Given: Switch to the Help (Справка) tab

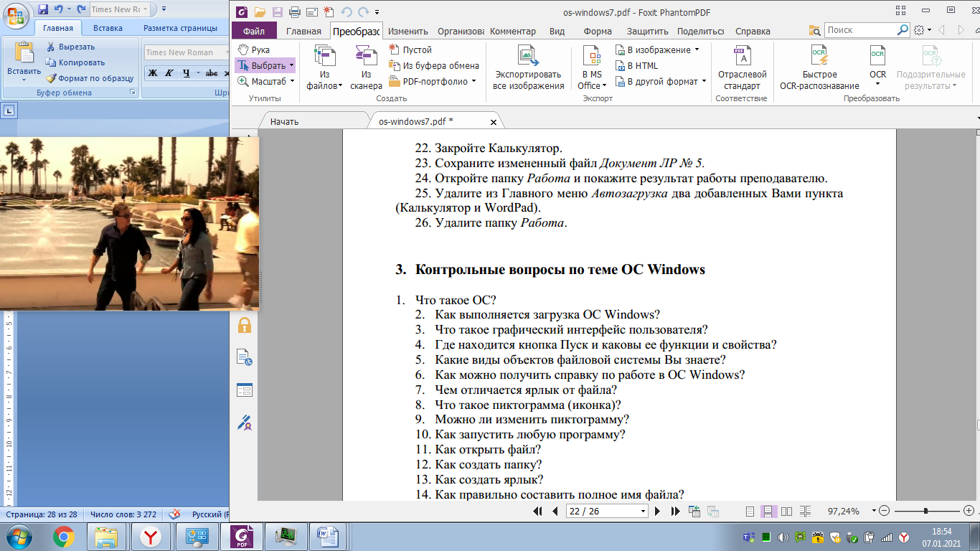Looking at the screenshot, I should (x=753, y=31).
